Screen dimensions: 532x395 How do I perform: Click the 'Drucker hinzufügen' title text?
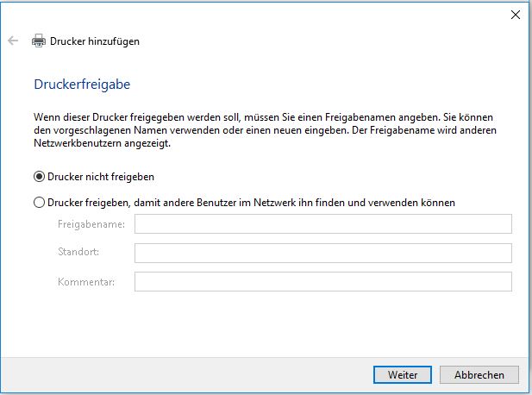95,41
